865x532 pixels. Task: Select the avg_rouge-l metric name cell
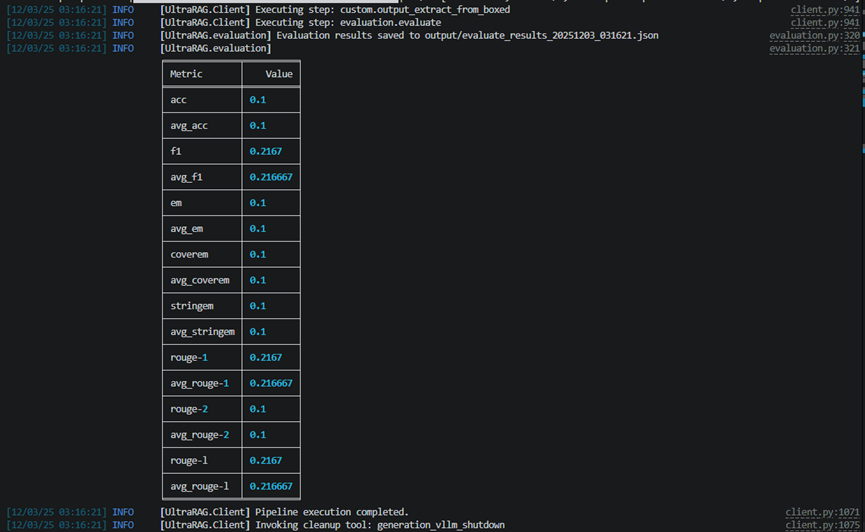[x=202, y=486]
